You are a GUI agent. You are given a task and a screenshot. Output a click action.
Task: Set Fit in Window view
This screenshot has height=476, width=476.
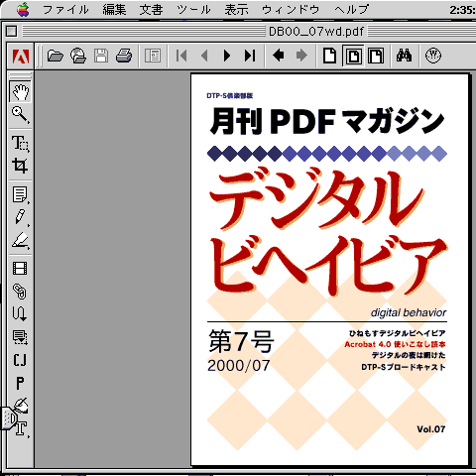pos(353,56)
